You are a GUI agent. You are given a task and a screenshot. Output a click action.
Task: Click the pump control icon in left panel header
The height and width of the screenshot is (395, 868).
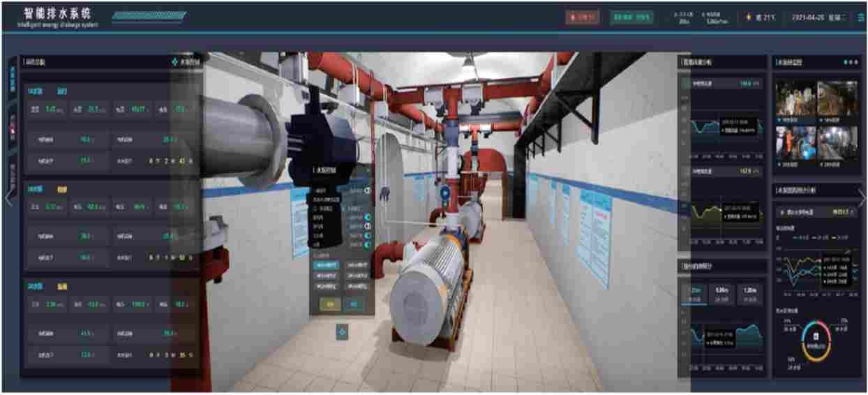pos(175,62)
